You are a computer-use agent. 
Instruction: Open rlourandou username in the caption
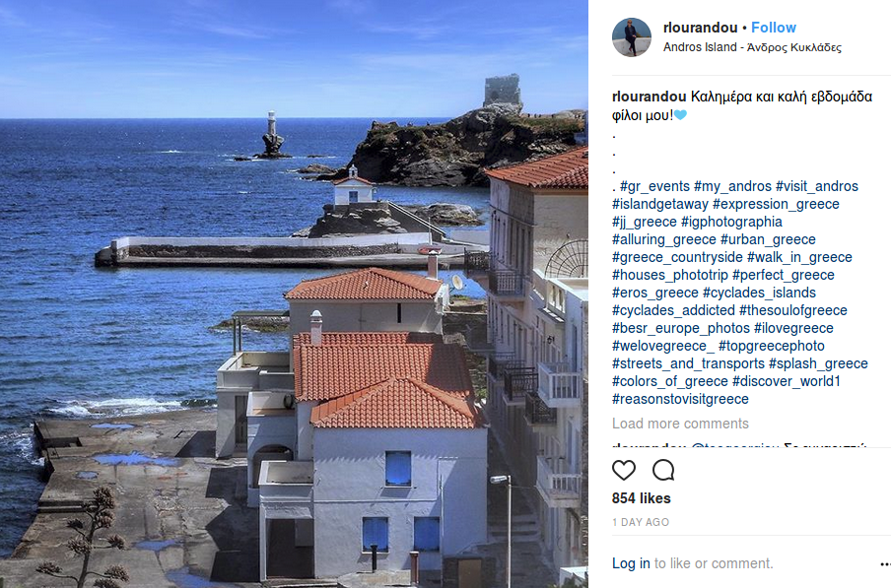[649, 97]
